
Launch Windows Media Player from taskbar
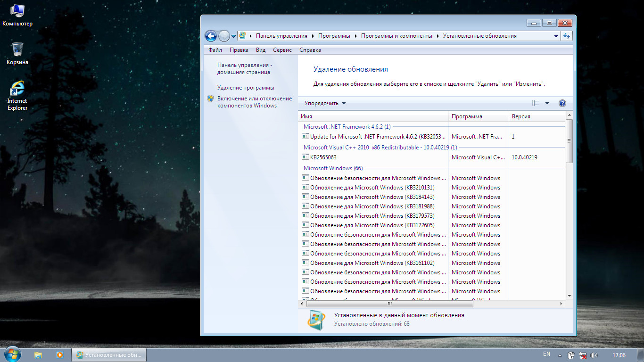pos(59,354)
